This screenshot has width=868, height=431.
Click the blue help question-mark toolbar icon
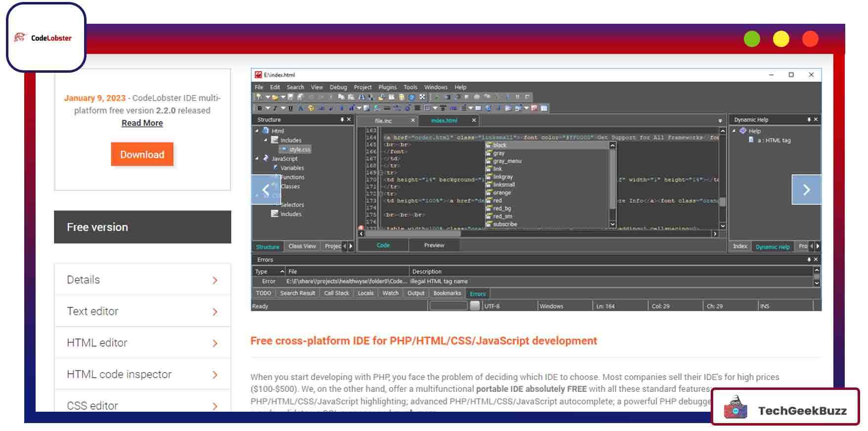pos(411,97)
